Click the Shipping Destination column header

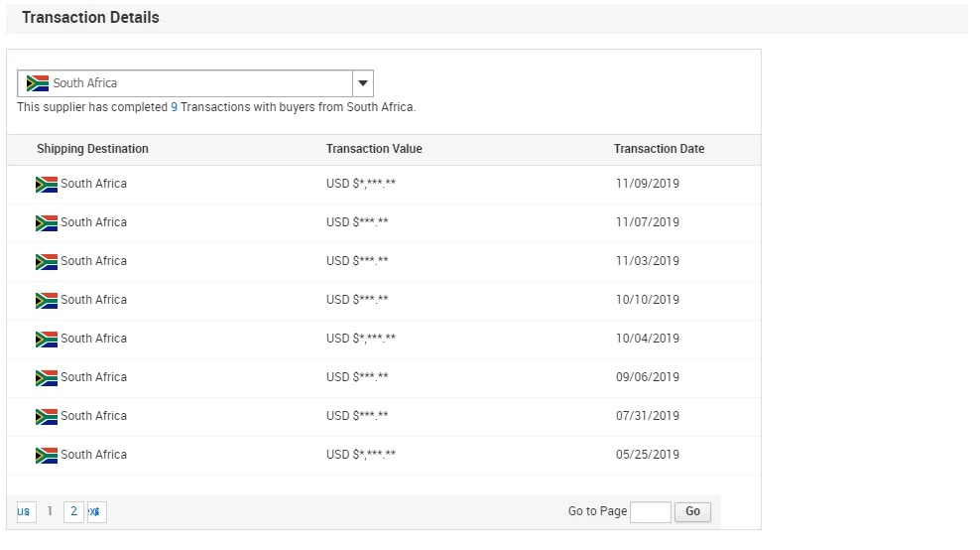click(92, 149)
